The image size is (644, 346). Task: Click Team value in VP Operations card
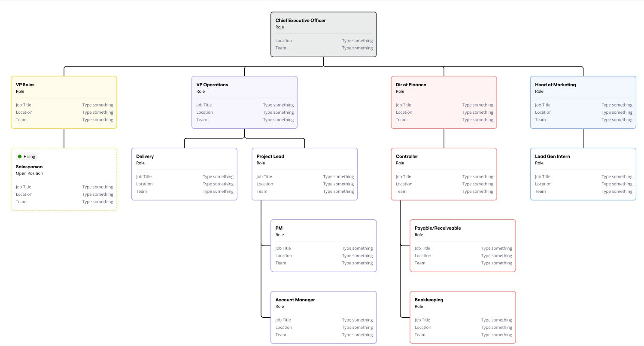point(278,120)
